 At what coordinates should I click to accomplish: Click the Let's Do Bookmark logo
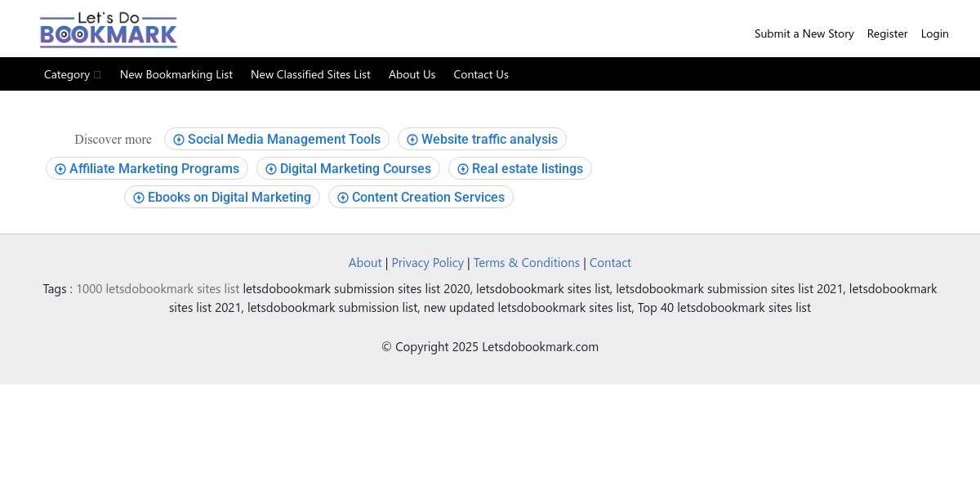click(x=109, y=30)
